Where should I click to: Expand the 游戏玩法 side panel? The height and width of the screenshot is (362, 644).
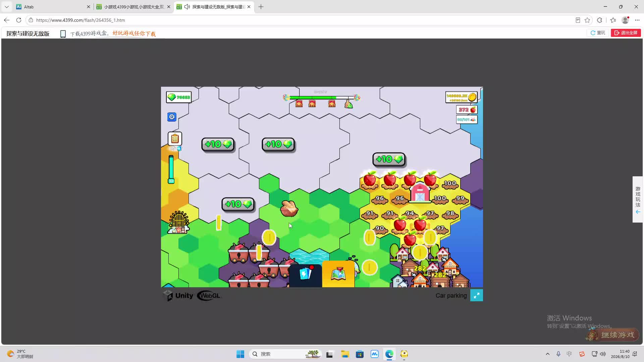638,199
